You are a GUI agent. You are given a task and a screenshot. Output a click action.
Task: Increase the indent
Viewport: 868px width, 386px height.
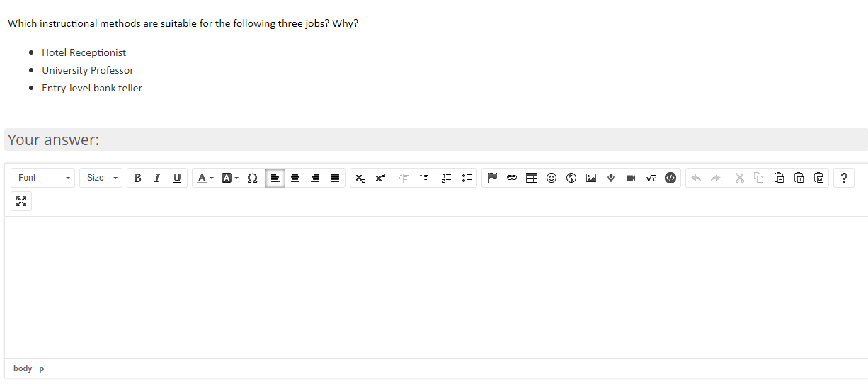(x=424, y=178)
